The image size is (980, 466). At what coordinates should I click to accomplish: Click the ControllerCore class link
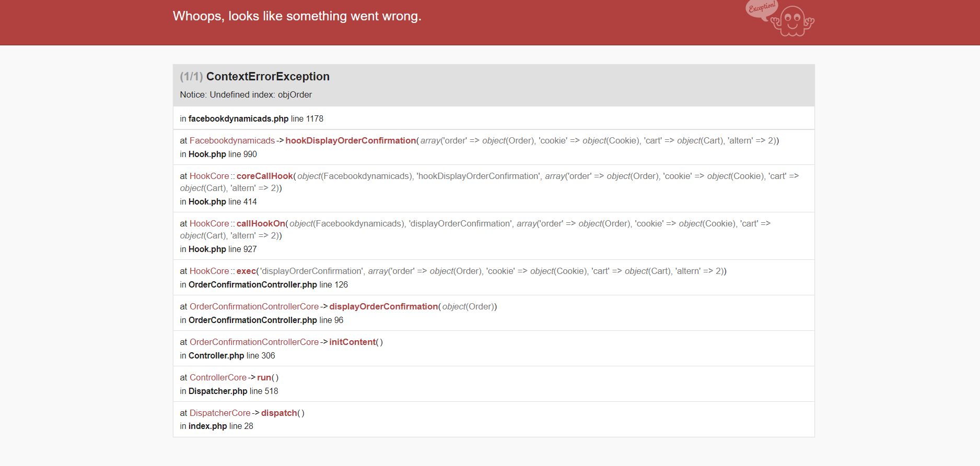tap(218, 378)
